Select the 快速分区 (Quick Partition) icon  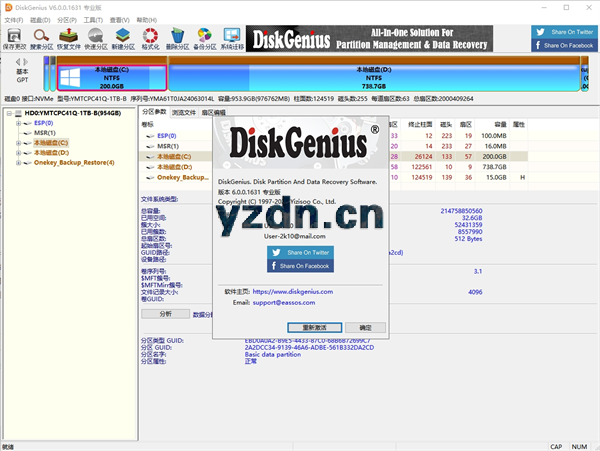coord(96,38)
